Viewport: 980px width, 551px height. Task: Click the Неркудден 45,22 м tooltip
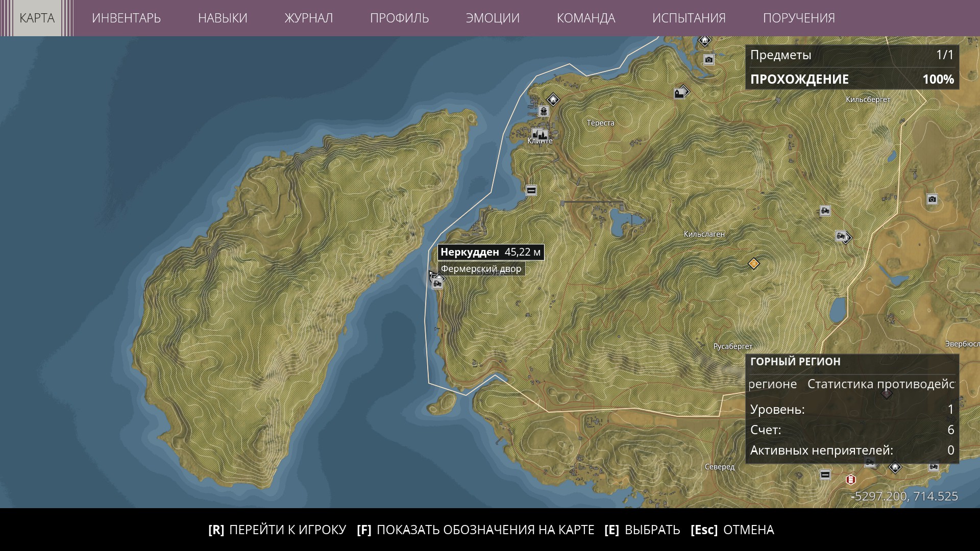(x=491, y=252)
